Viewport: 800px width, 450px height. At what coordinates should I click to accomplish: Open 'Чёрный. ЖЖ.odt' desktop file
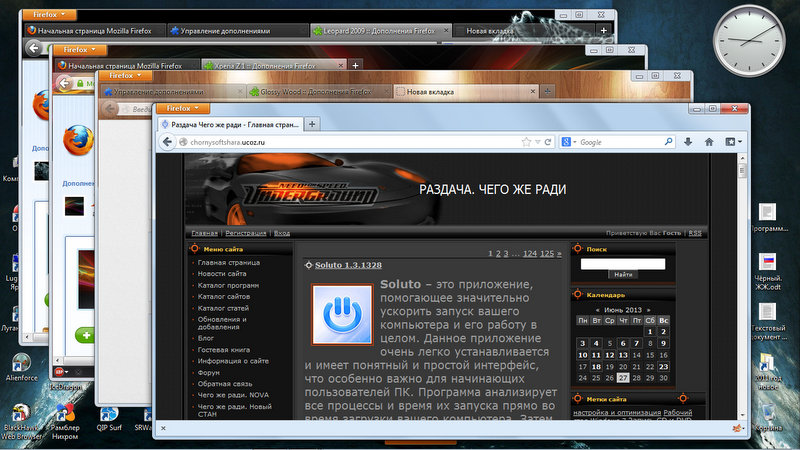(x=768, y=272)
